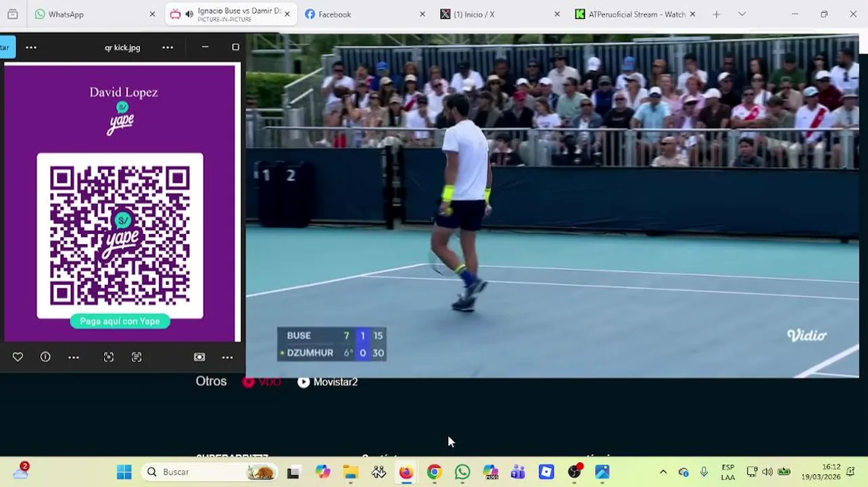
Task: Open the Windows Start menu
Action: click(124, 472)
